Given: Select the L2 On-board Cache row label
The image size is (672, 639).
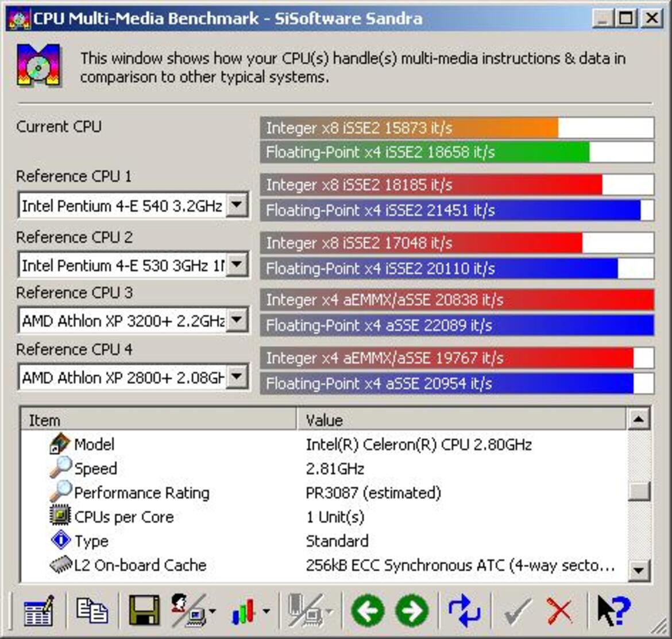Looking at the screenshot, I should point(140,566).
